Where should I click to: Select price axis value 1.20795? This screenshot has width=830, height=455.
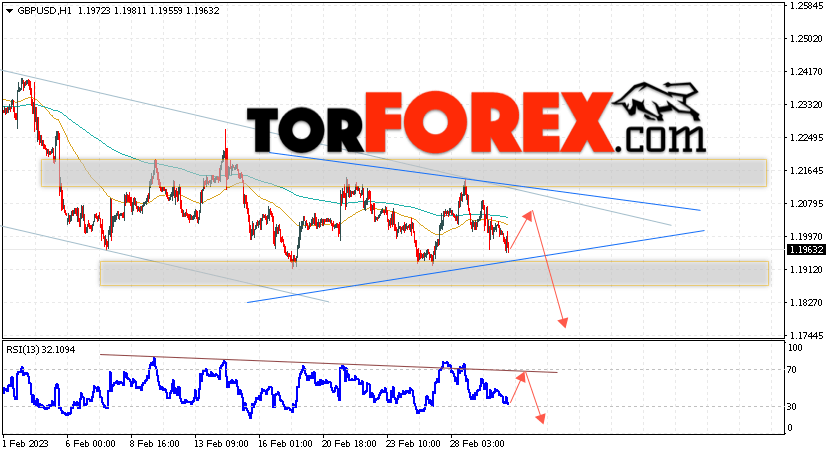(806, 204)
